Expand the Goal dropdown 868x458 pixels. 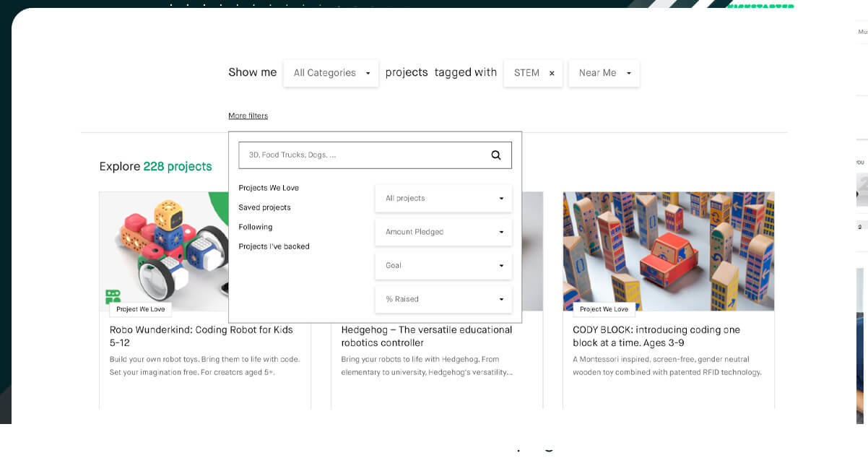click(x=443, y=265)
